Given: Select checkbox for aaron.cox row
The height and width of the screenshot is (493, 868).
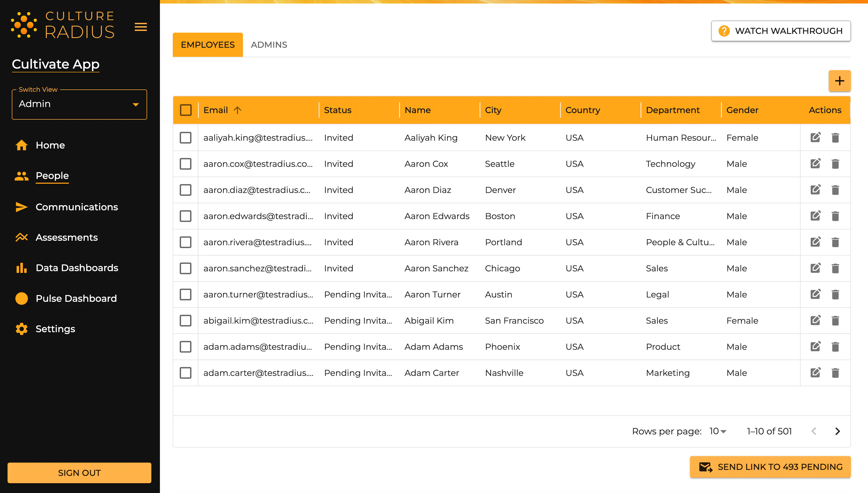Looking at the screenshot, I should coord(186,164).
